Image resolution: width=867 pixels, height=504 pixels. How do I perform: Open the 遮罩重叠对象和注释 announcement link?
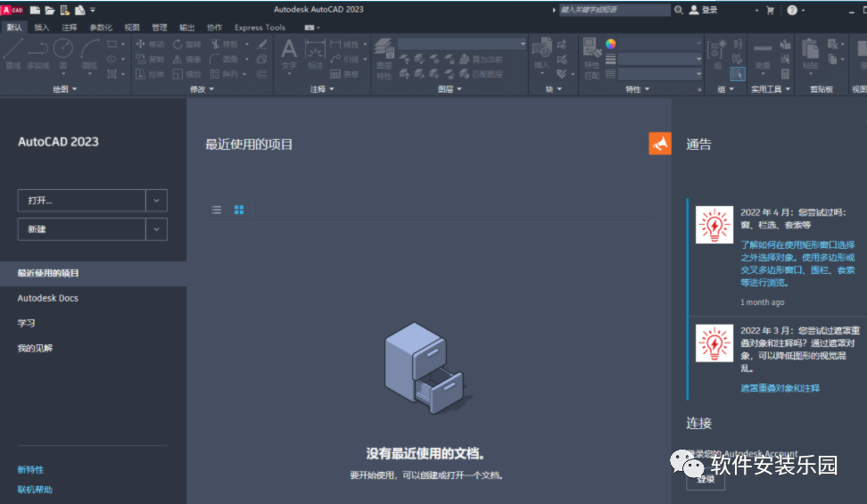click(780, 388)
